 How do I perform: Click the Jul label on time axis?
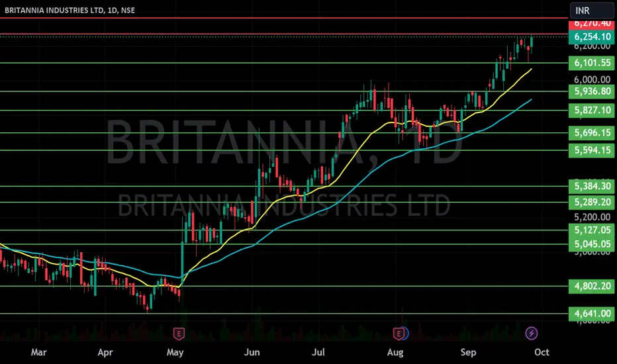click(x=318, y=352)
